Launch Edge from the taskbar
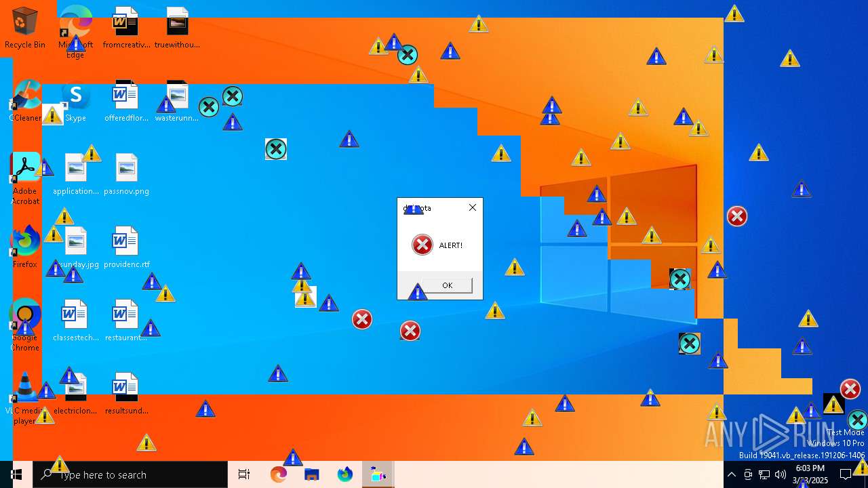This screenshot has width=868, height=488. (x=278, y=474)
